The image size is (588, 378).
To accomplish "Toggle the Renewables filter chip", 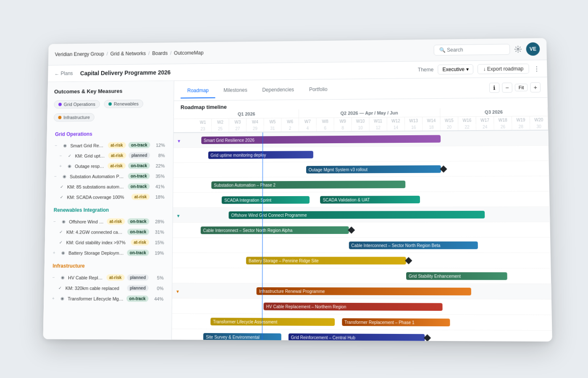I will [123, 103].
